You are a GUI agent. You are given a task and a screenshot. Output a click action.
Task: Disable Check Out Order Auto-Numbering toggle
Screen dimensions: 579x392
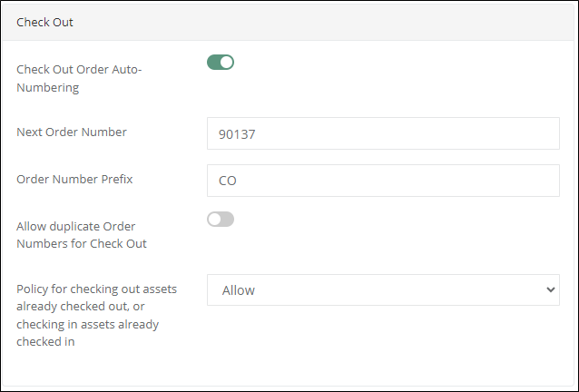click(221, 62)
